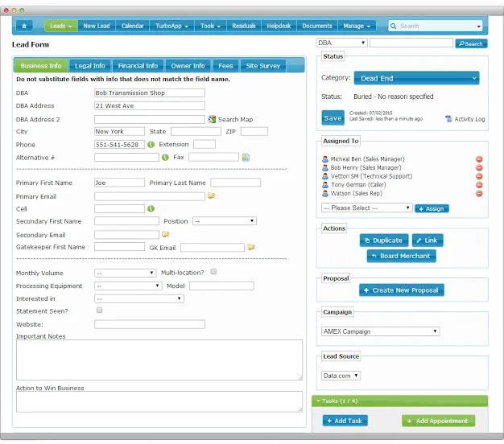
Task: Click green call icon next to Cell
Action: pos(151,208)
